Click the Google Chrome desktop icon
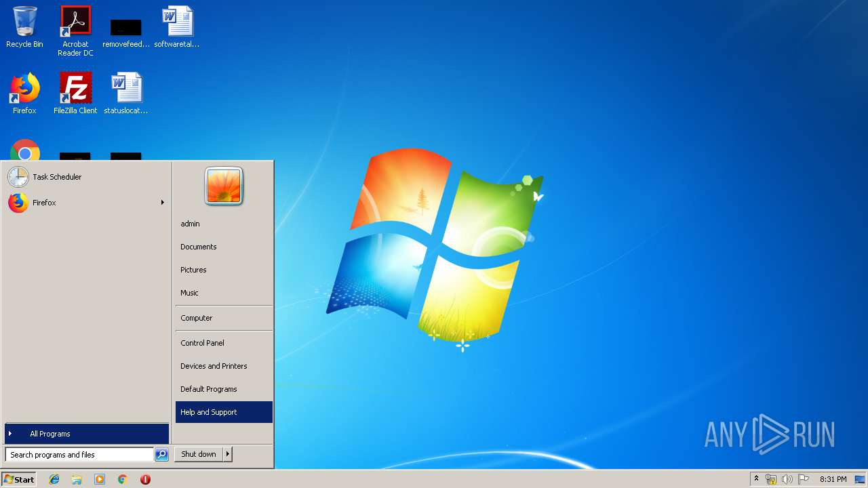Screen dimensions: 868x488 [25, 150]
